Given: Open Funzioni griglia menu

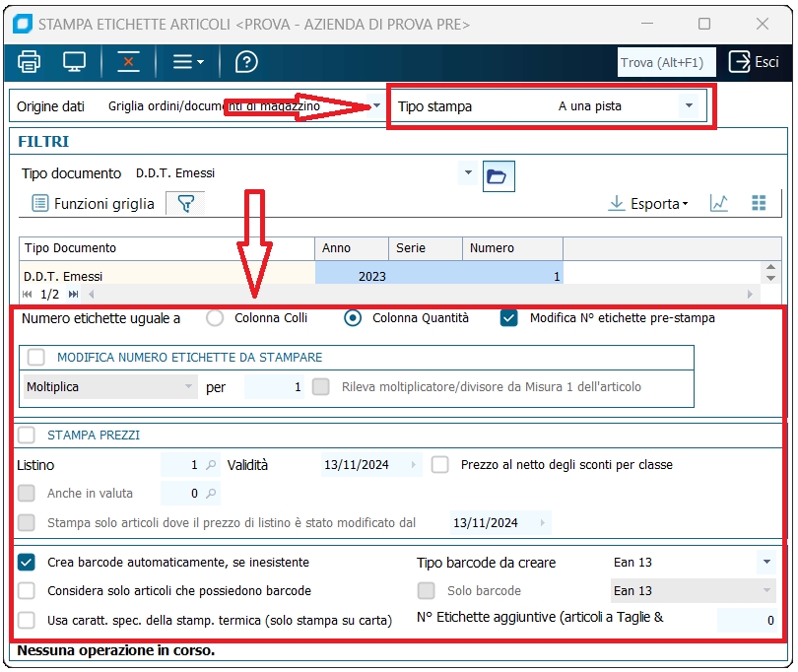Looking at the screenshot, I should [94, 204].
